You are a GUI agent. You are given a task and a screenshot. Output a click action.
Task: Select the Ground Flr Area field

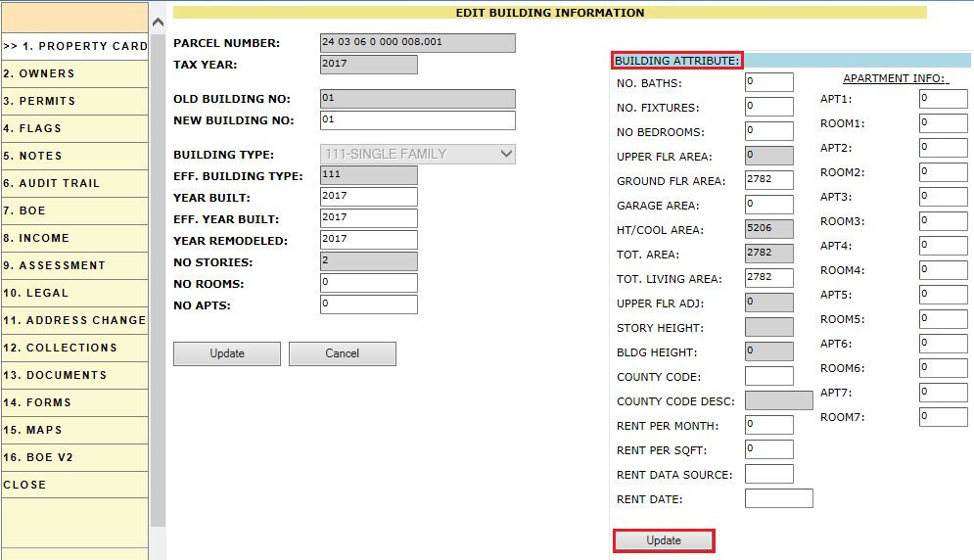pyautogui.click(x=768, y=180)
